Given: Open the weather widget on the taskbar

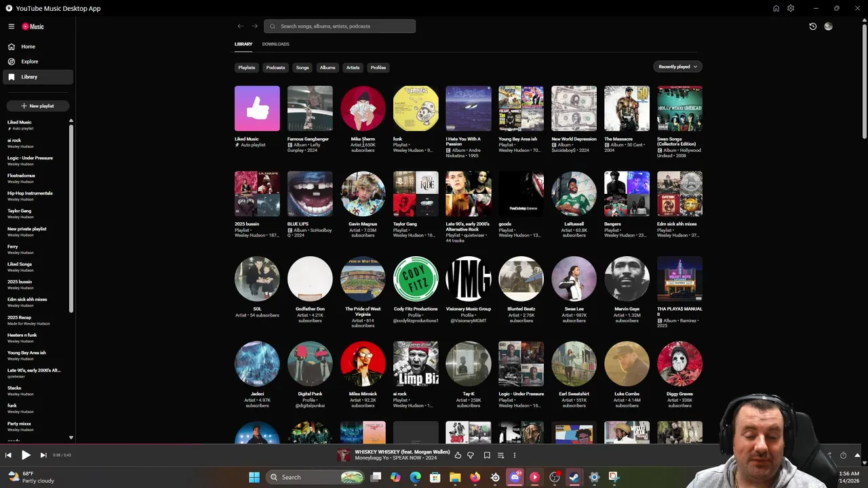Looking at the screenshot, I should click(x=31, y=477).
